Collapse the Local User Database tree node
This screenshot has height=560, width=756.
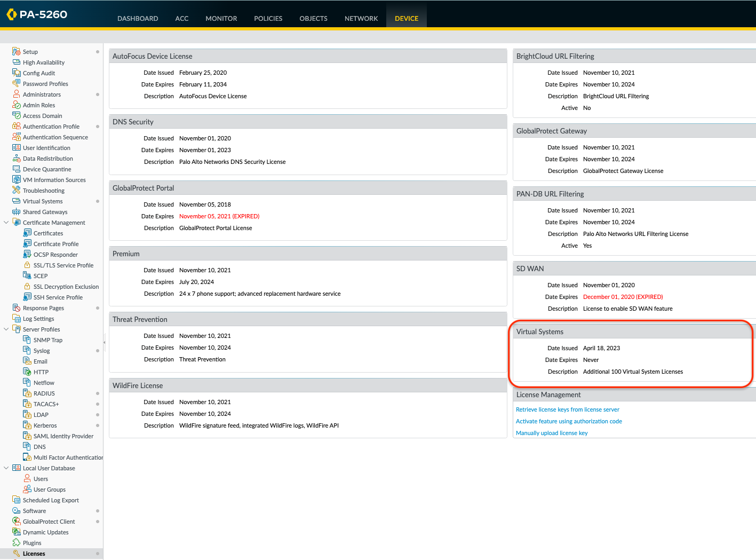click(x=6, y=468)
